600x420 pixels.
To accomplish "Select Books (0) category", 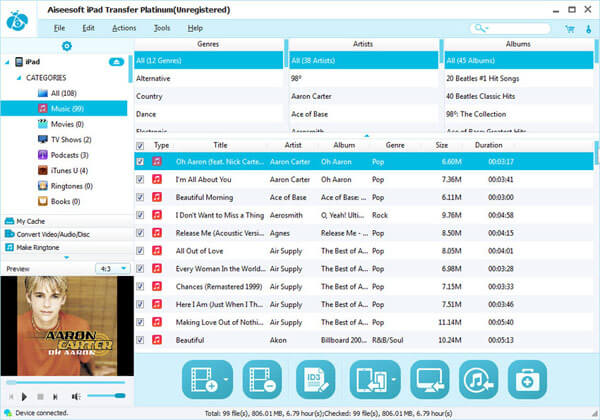I will pos(65,201).
